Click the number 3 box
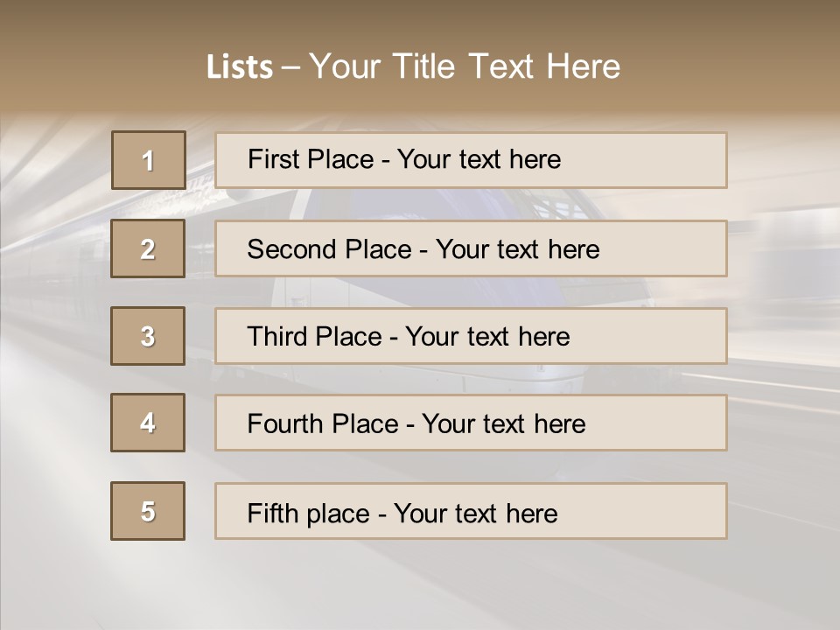 [148, 336]
